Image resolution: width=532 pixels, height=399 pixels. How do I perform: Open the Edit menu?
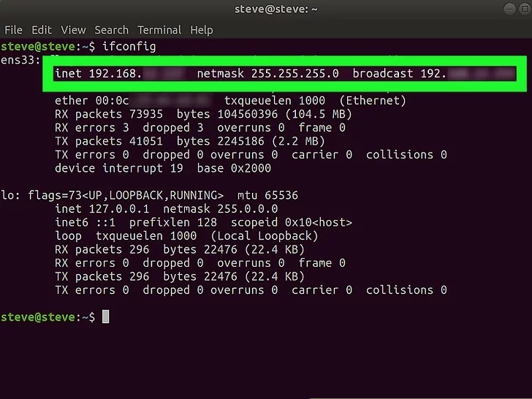[x=42, y=30]
